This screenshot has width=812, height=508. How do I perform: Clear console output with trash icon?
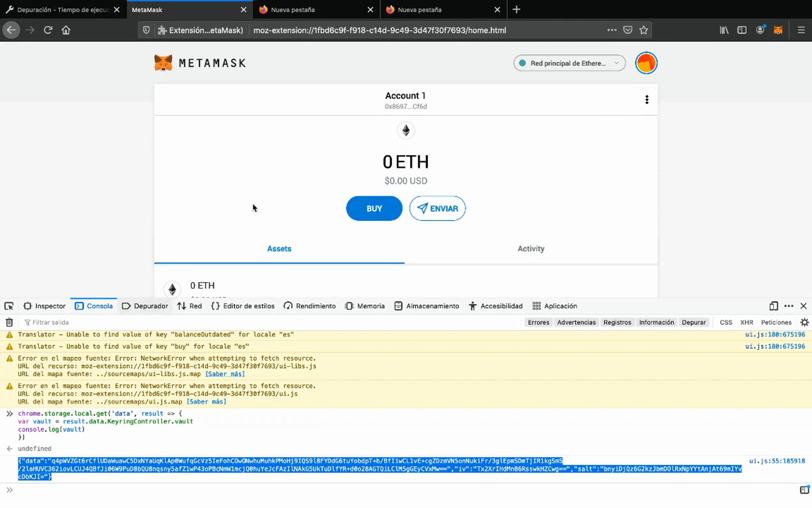click(x=9, y=322)
